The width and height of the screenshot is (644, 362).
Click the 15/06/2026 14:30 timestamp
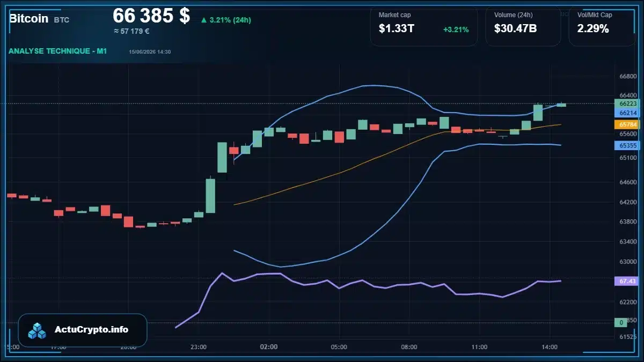[x=150, y=51]
